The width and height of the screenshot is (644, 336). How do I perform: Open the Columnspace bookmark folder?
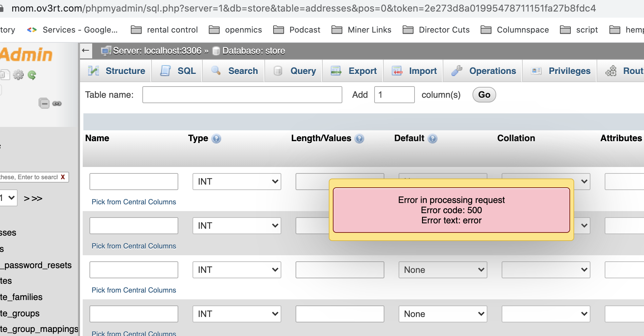(515, 30)
